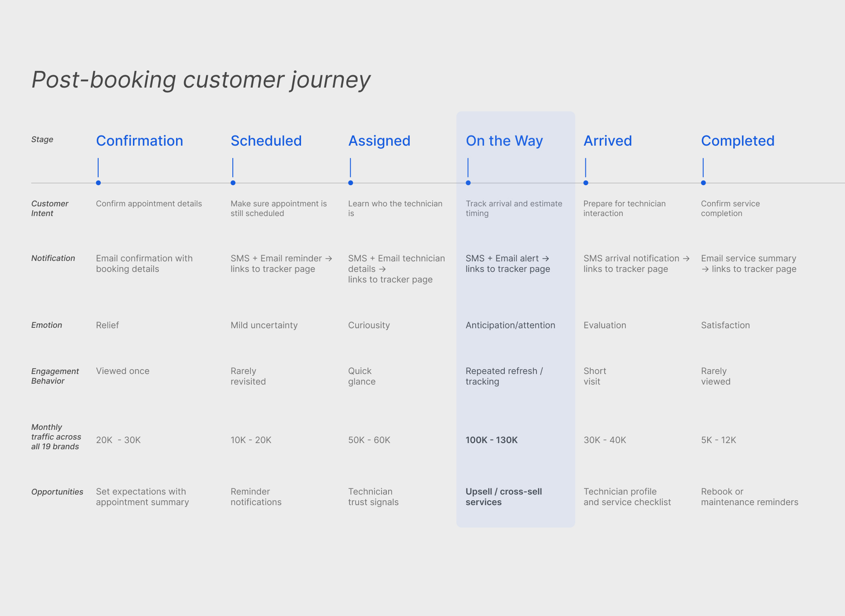Image resolution: width=845 pixels, height=616 pixels.
Task: Click the Completed stage heading
Action: tap(737, 141)
